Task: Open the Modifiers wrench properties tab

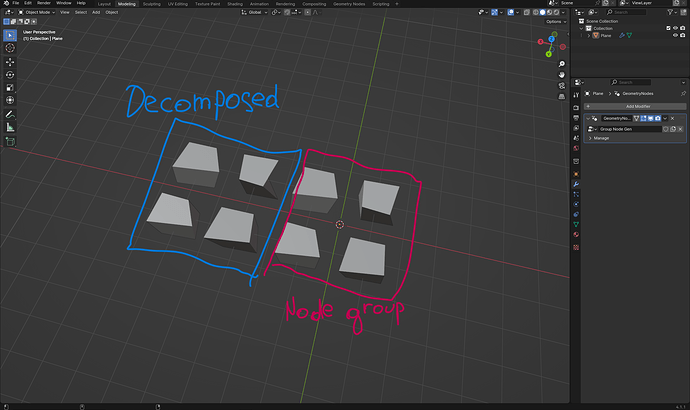Action: (576, 184)
